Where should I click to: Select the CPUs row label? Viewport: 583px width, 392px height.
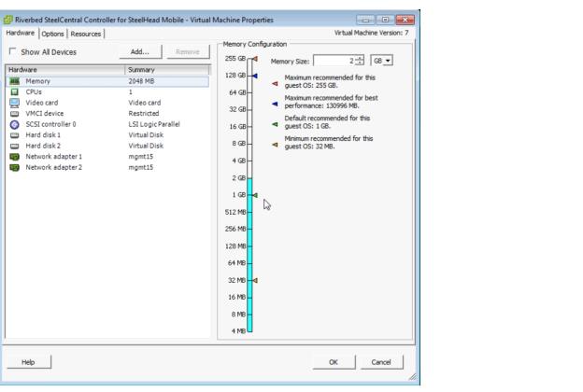(x=34, y=91)
